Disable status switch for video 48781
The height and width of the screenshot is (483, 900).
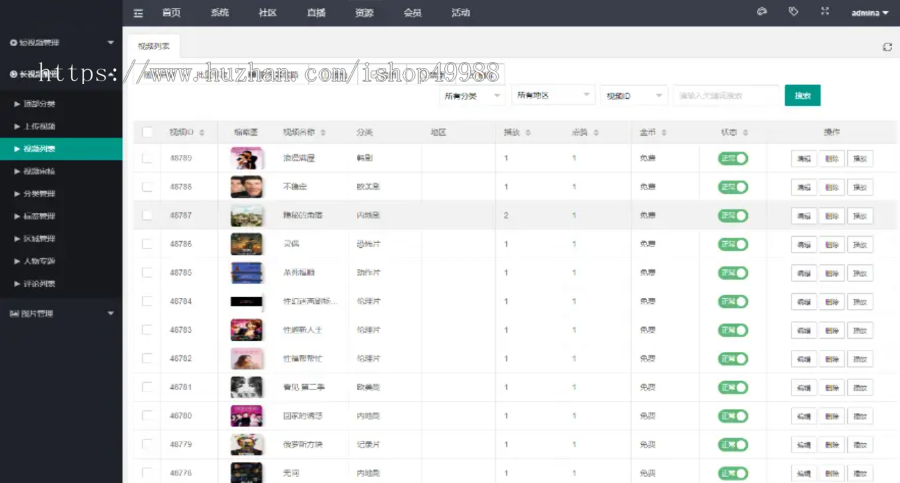pos(733,388)
